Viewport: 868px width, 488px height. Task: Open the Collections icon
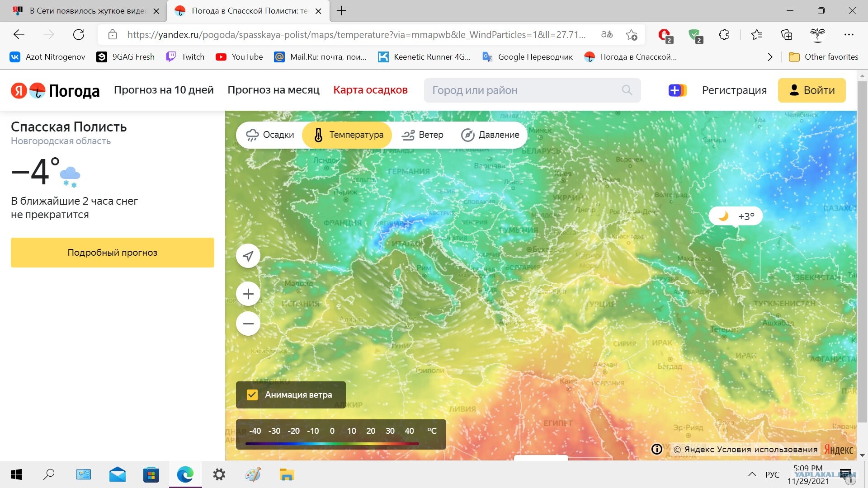tap(787, 34)
